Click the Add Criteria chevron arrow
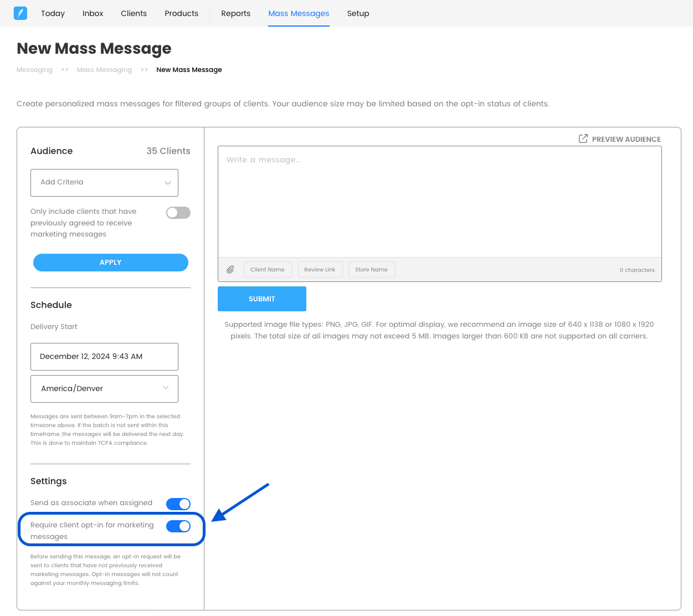The width and height of the screenshot is (693, 616). (x=167, y=183)
